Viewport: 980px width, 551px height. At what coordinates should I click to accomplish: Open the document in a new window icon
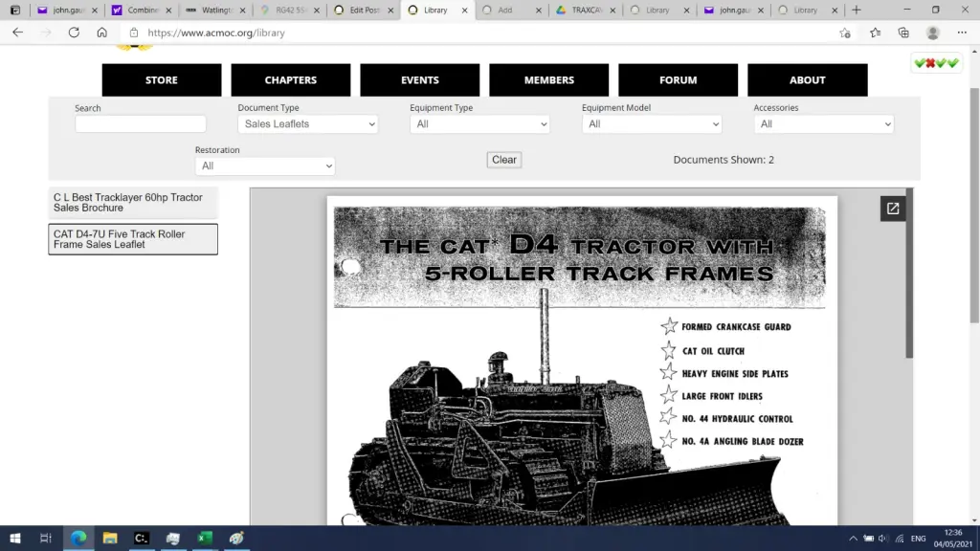892,209
